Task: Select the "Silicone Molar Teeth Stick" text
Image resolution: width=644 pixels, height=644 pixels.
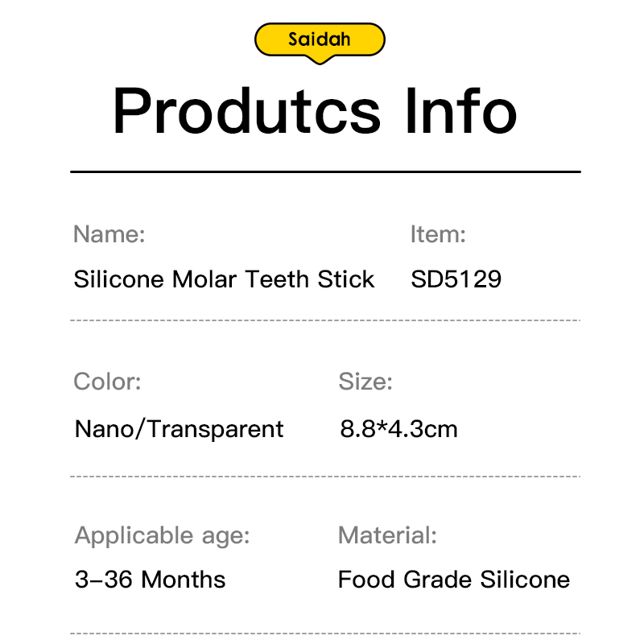Action: coord(224,279)
